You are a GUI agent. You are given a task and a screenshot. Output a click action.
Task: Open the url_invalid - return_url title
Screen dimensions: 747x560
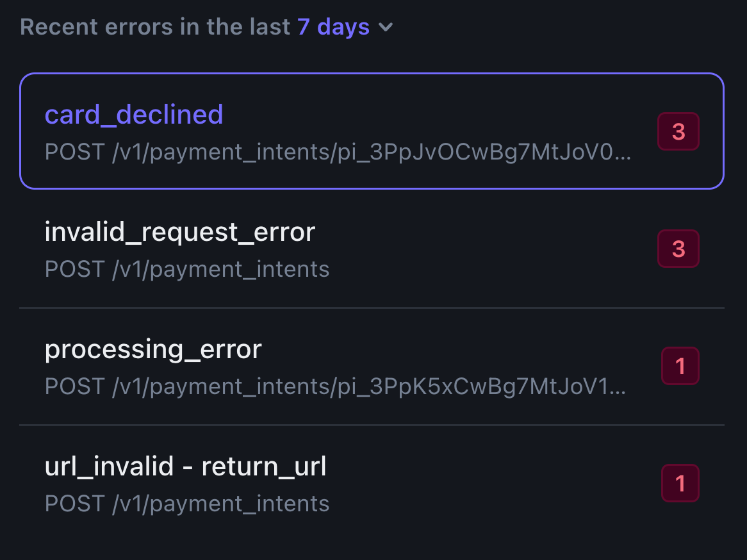(x=186, y=466)
